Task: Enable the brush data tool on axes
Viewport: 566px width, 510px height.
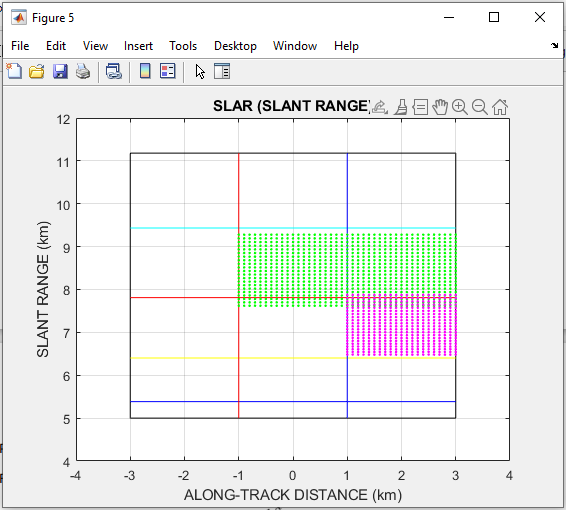Action: pyautogui.click(x=401, y=108)
